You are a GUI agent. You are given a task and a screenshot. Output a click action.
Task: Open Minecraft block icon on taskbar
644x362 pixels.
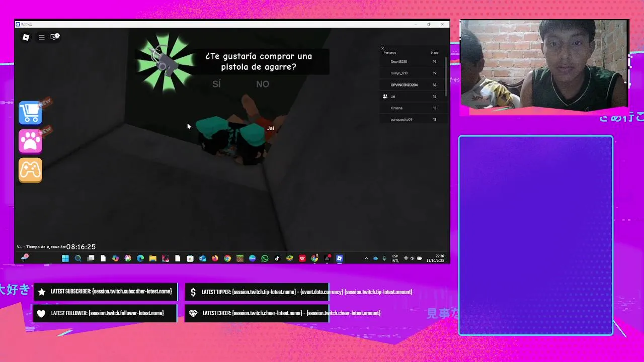pos(240,258)
